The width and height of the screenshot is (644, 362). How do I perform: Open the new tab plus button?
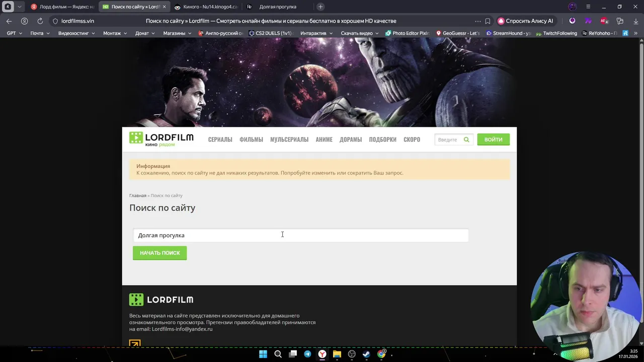coord(320,7)
